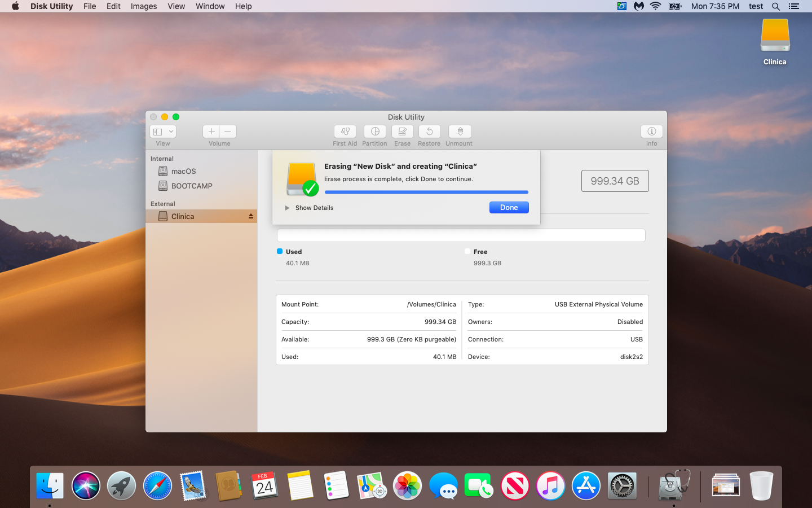
Task: Open the File menu
Action: (90, 6)
